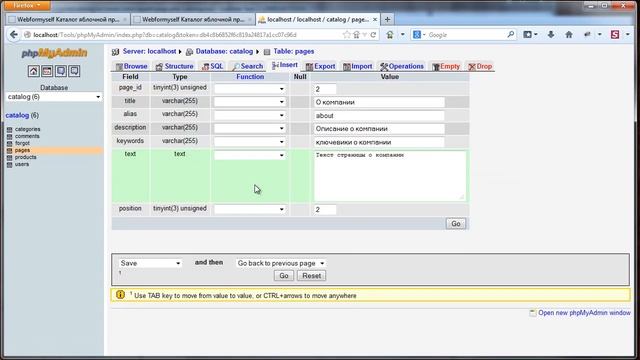Click the phpMyAdmin Home icon
The image size is (640, 360).
[x=33, y=71]
